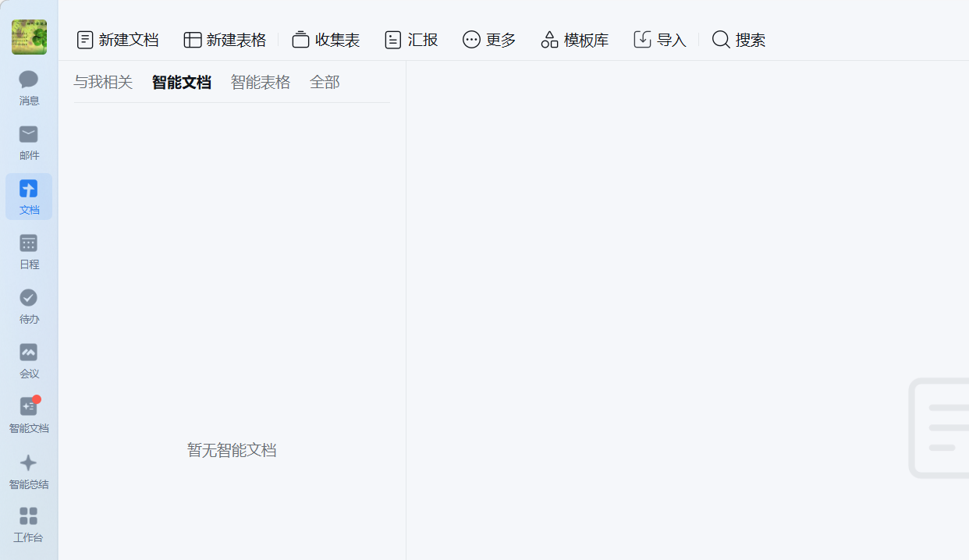
Task: Open the 汇报 report tool
Action: [x=411, y=40]
